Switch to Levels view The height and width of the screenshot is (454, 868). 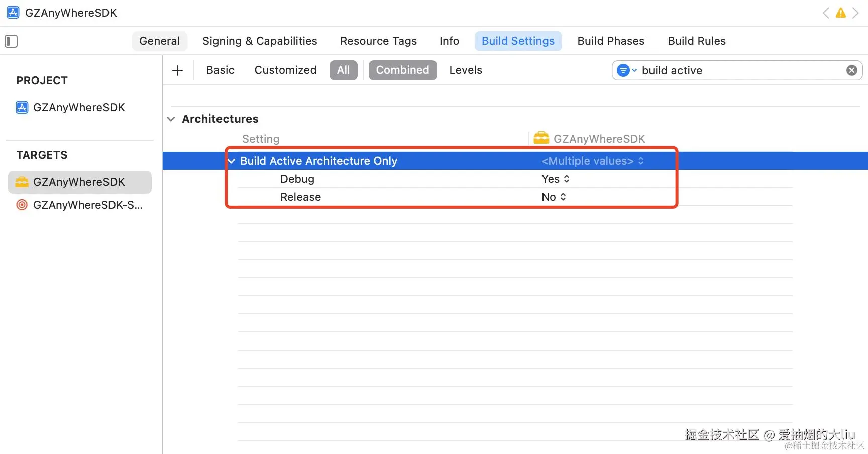coord(466,70)
